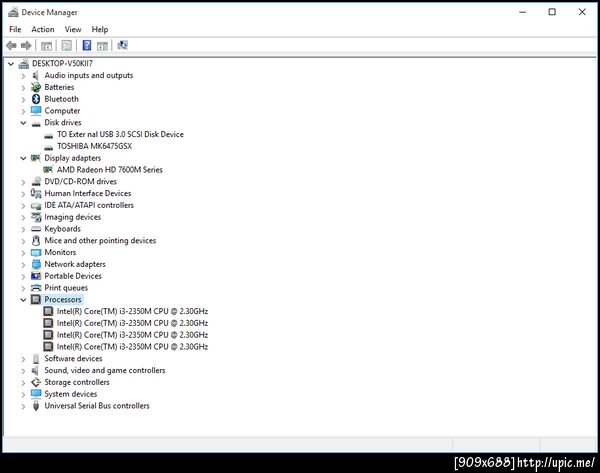Expand the Software devices chevron
The image size is (600, 473).
(23, 359)
